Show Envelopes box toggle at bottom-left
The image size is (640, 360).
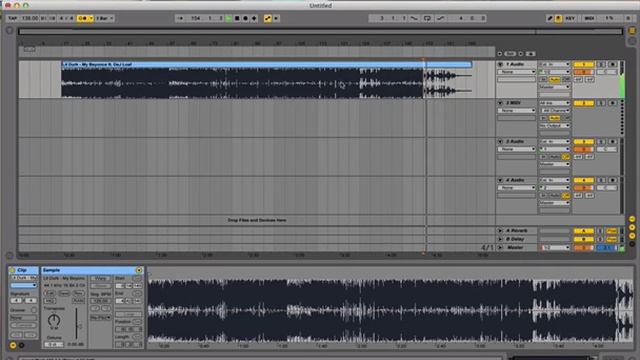point(22,345)
